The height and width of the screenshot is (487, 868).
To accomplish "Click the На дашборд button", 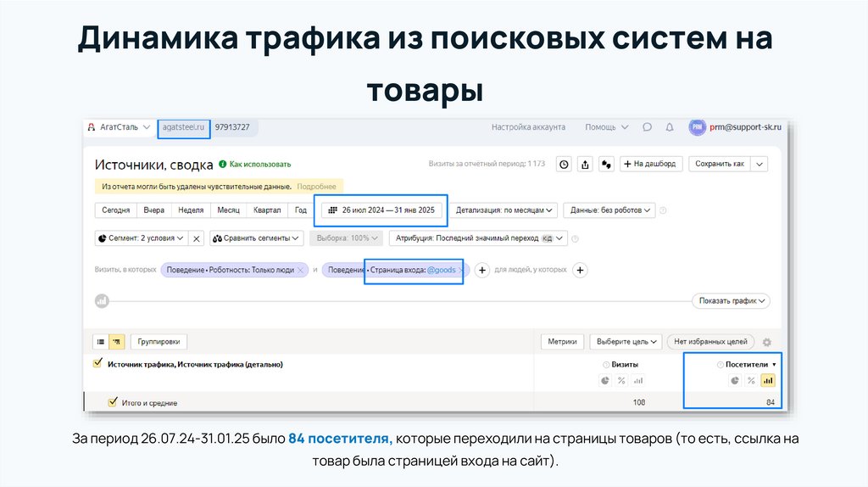I will (x=650, y=164).
